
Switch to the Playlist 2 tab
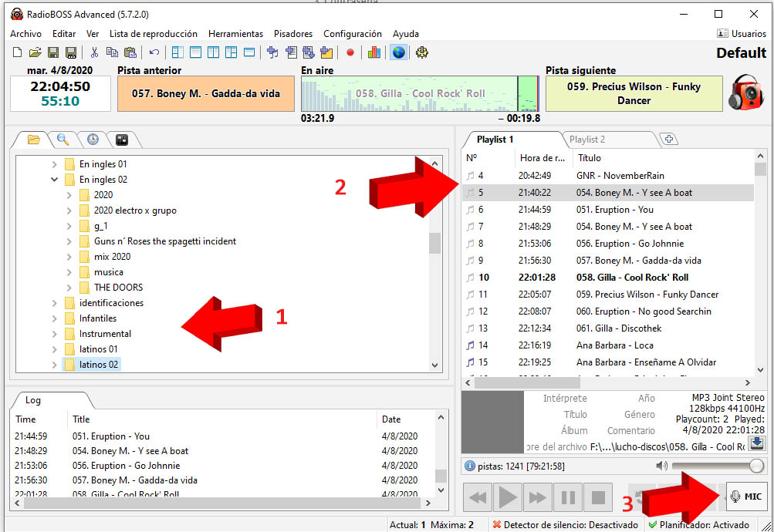(x=586, y=140)
